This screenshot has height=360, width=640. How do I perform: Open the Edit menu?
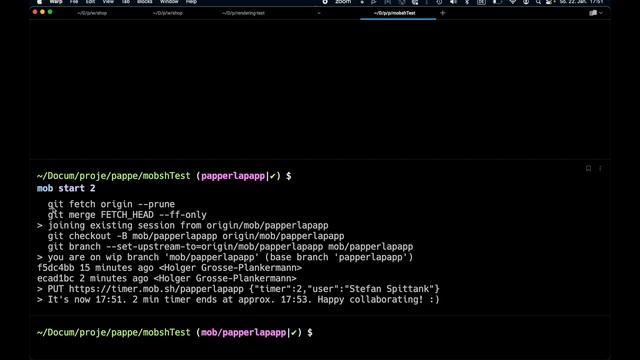[x=90, y=2]
